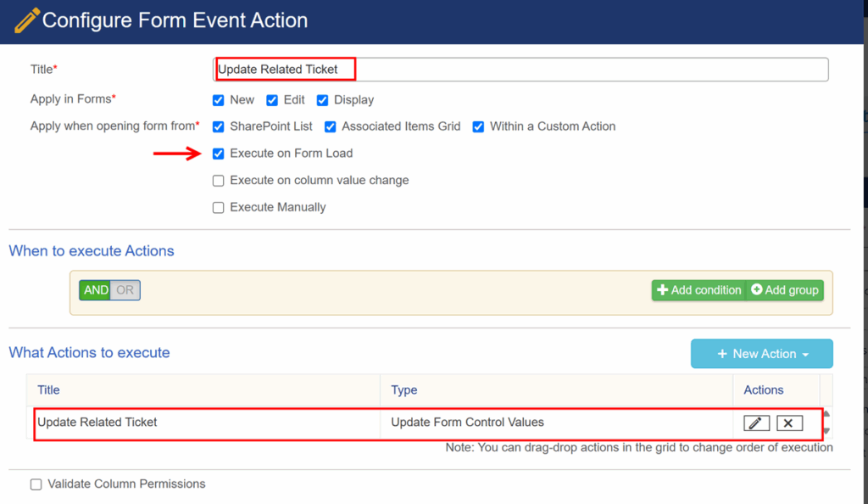Click the Add group button

(785, 290)
